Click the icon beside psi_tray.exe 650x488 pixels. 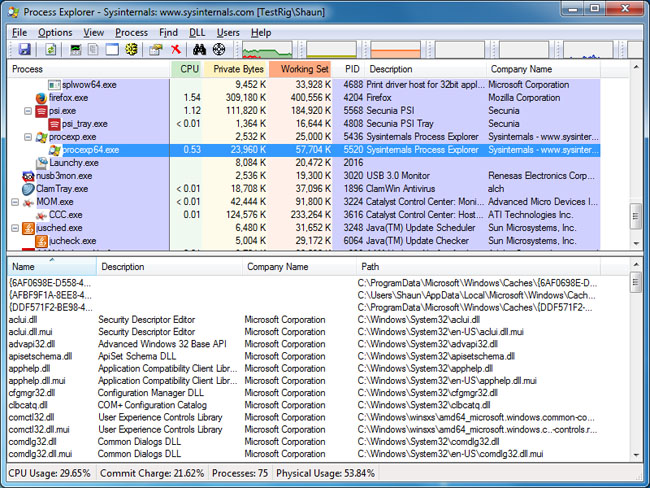[54, 124]
